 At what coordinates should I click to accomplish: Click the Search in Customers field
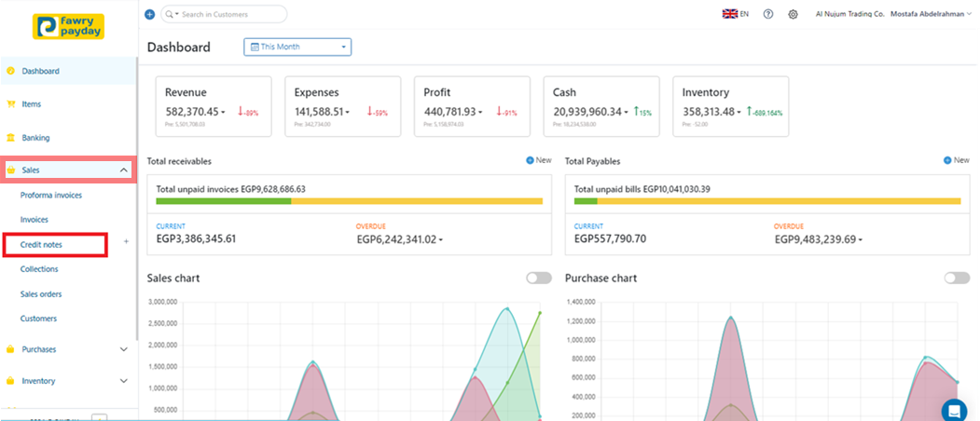coord(231,14)
